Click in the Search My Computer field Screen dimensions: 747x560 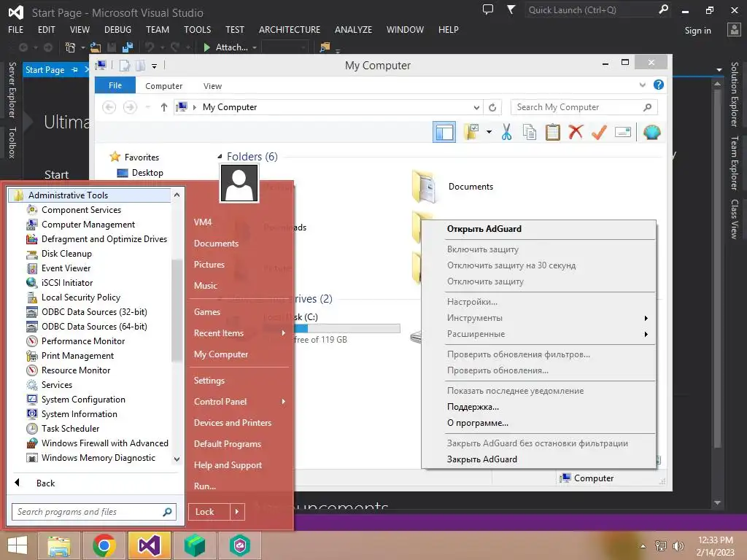point(584,108)
